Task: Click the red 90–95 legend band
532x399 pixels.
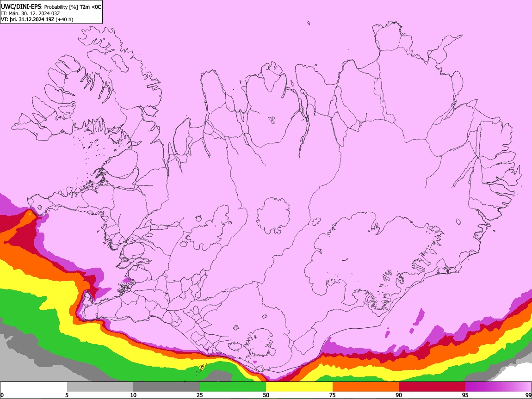Action: pos(432,387)
